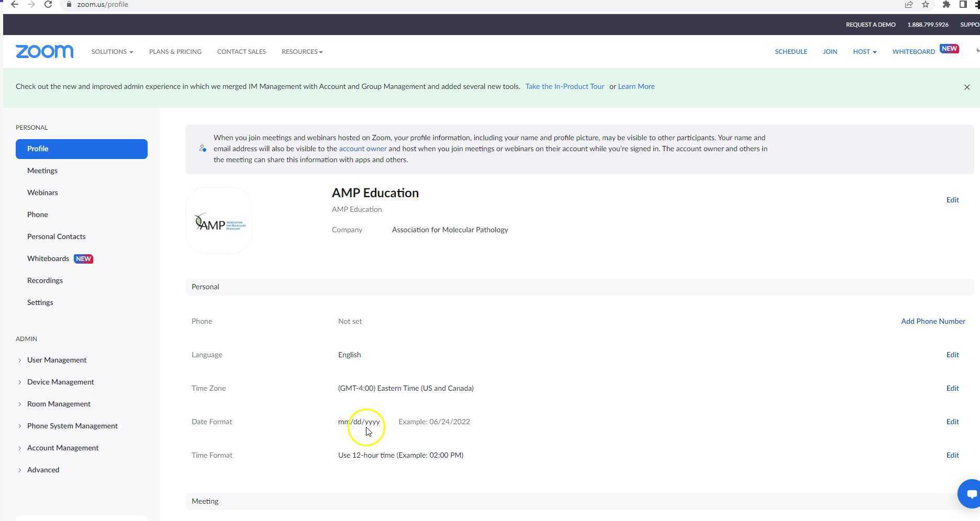Open the browser extensions puzzle icon
980x521 pixels.
[x=946, y=5]
